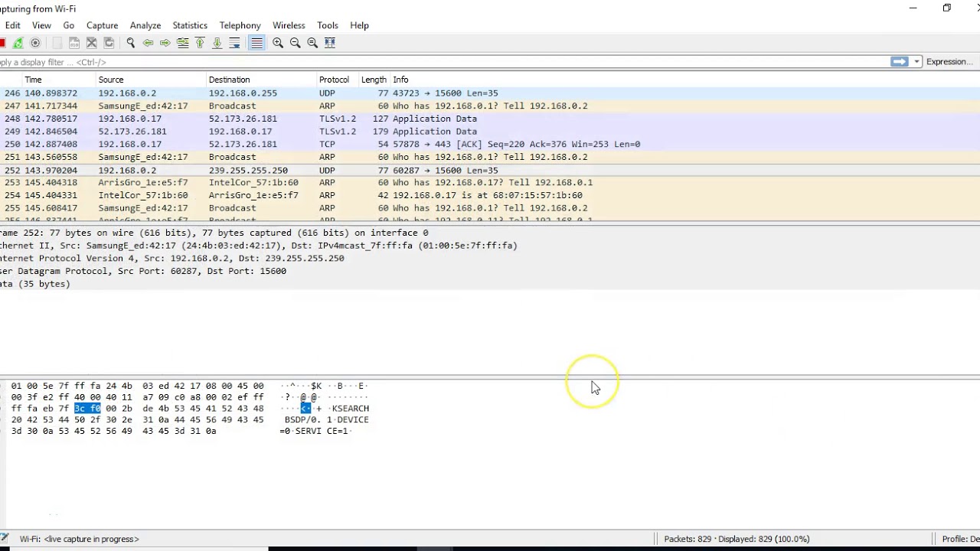The width and height of the screenshot is (980, 551).
Task: Open capture options gear icon
Action: [35, 43]
